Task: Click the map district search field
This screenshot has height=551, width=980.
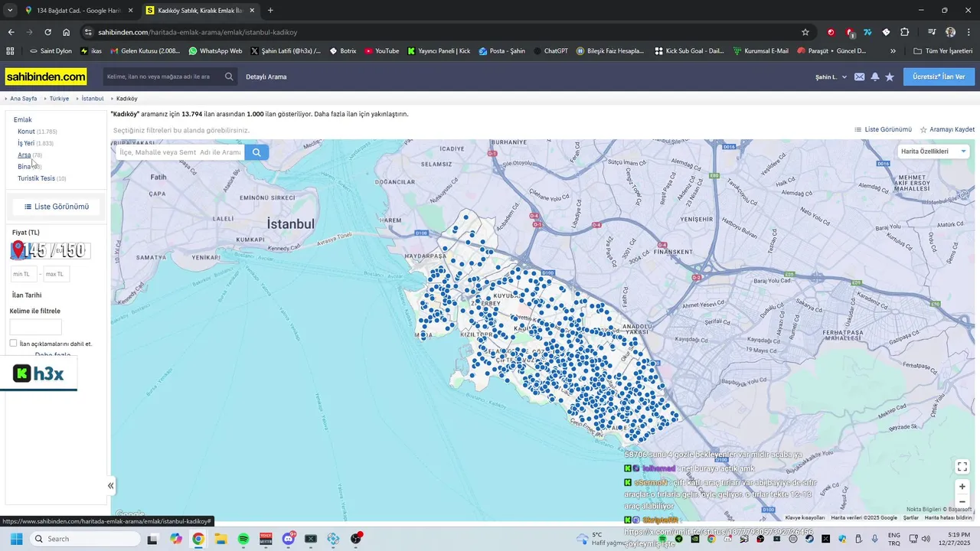Action: (x=181, y=152)
